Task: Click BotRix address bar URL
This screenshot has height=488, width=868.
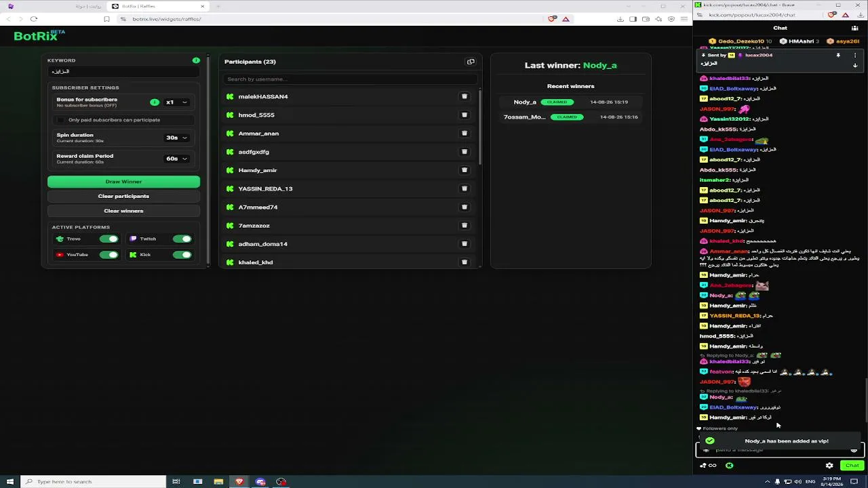Action: 167,19
